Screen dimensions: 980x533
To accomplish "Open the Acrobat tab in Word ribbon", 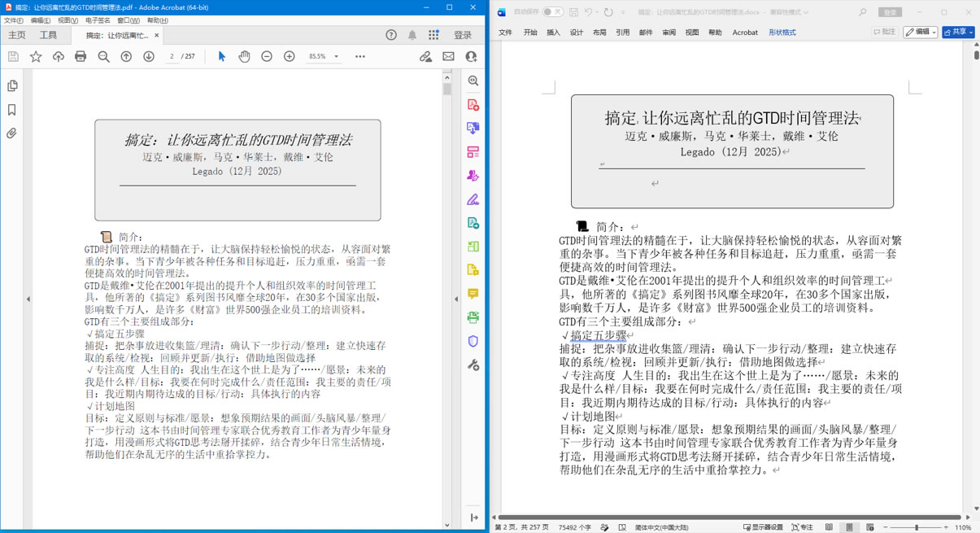I will 745,33.
